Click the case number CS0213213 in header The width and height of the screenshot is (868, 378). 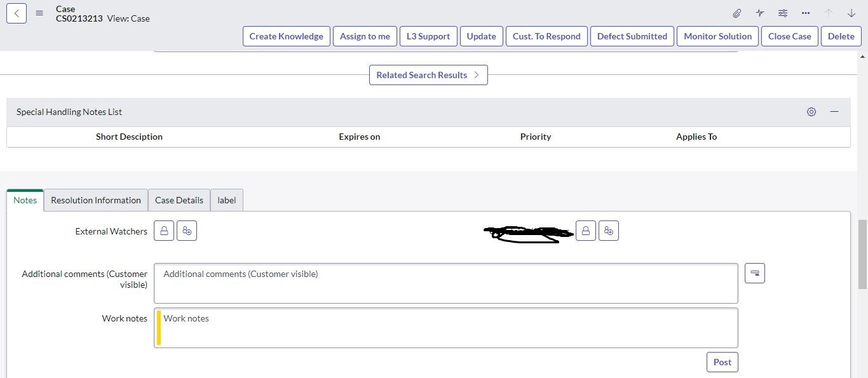pos(79,18)
